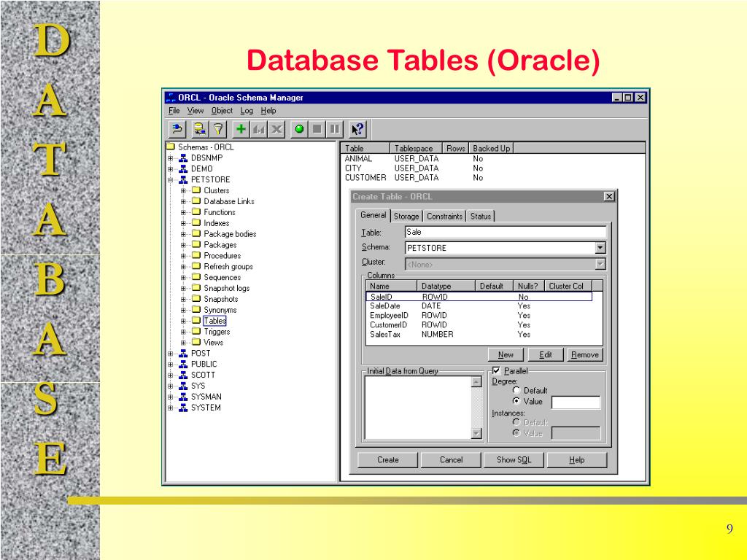Viewport: 747px width, 560px height.
Task: Uncheck the Parallel checkbox
Action: (x=497, y=370)
